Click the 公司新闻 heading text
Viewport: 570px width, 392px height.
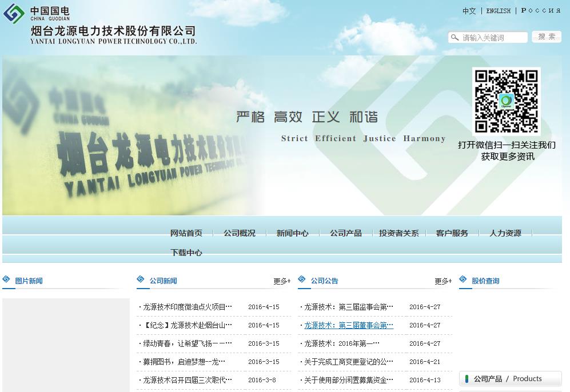[x=163, y=281]
